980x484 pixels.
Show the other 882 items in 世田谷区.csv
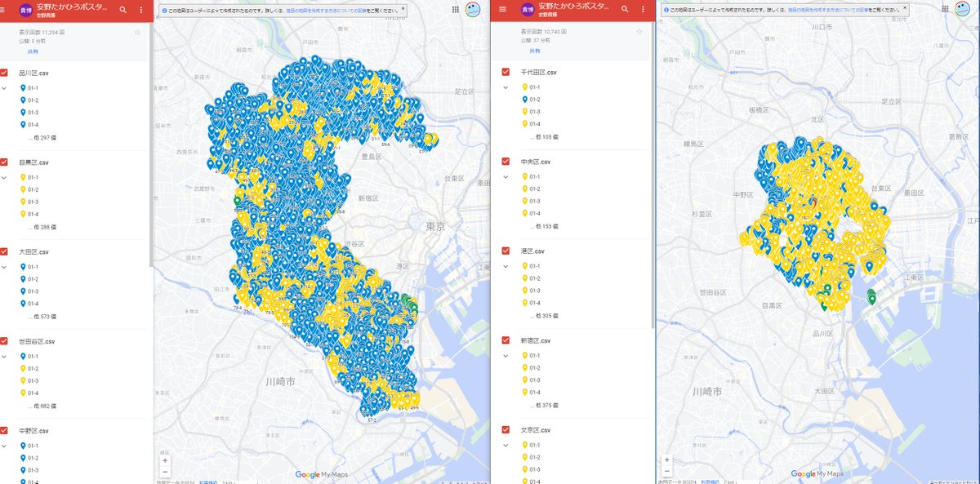pos(42,406)
